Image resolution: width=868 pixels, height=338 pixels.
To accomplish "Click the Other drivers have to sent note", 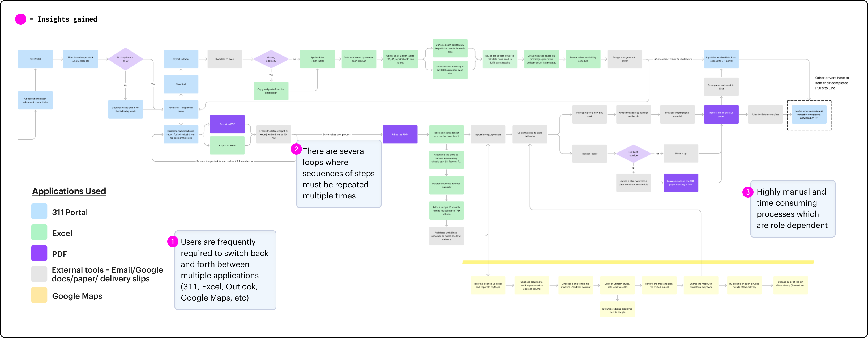I will (832, 83).
